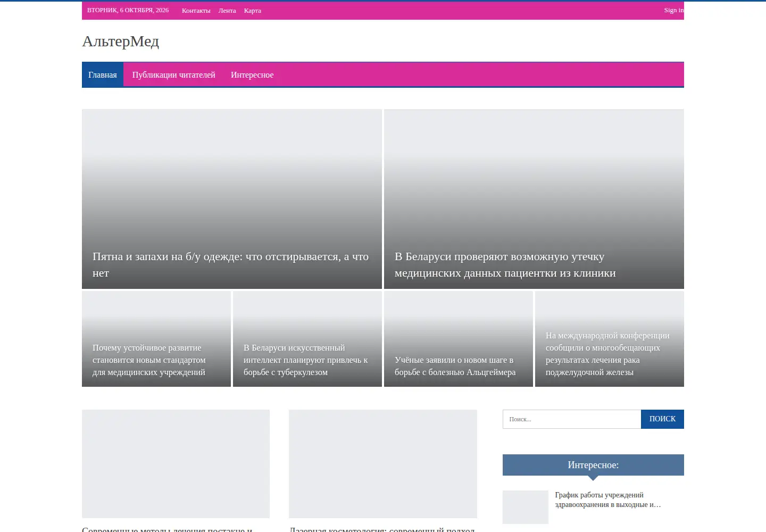Open article about болезнь Альцгеймера
Screen dimensions: 766x532
(455, 366)
